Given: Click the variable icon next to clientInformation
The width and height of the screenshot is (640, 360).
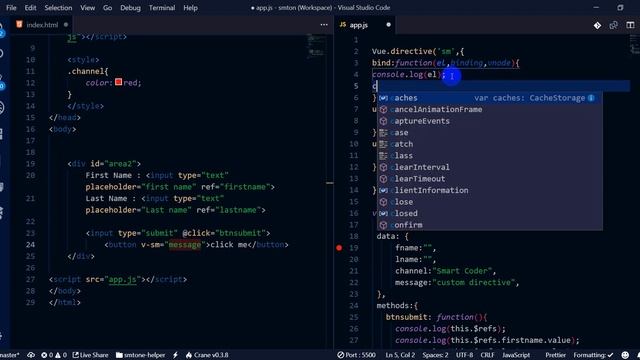Looking at the screenshot, I should pyautogui.click(x=383, y=191).
